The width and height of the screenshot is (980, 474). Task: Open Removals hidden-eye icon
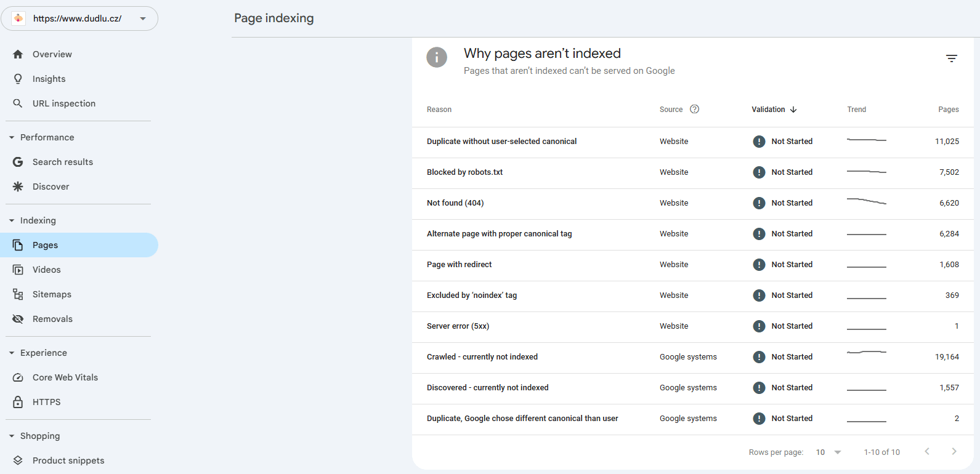pyautogui.click(x=18, y=319)
